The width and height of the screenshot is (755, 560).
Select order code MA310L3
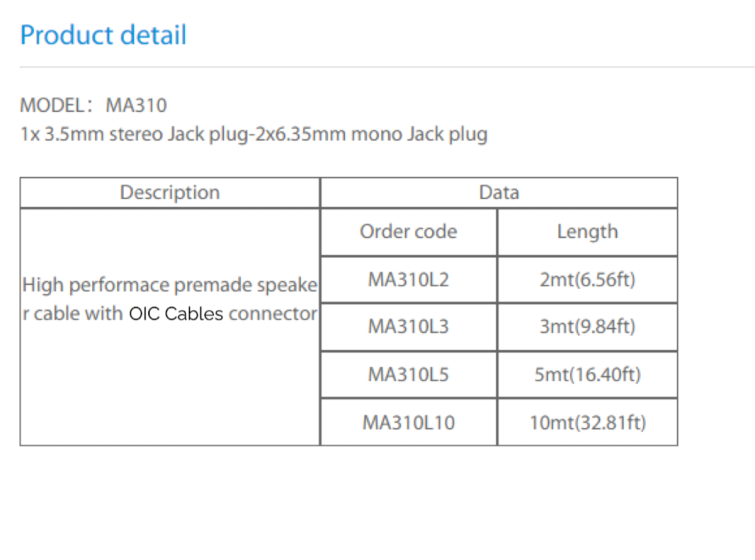(x=408, y=326)
